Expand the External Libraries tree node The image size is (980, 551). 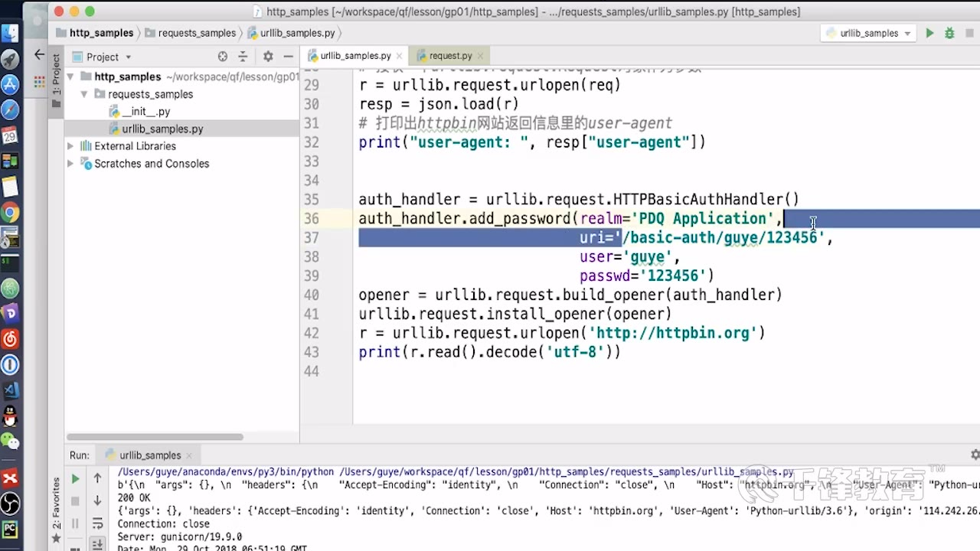tap(70, 146)
